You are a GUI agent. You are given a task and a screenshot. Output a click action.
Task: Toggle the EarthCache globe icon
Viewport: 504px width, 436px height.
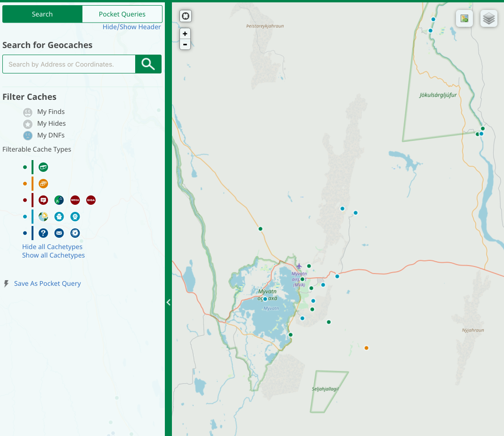click(43, 217)
